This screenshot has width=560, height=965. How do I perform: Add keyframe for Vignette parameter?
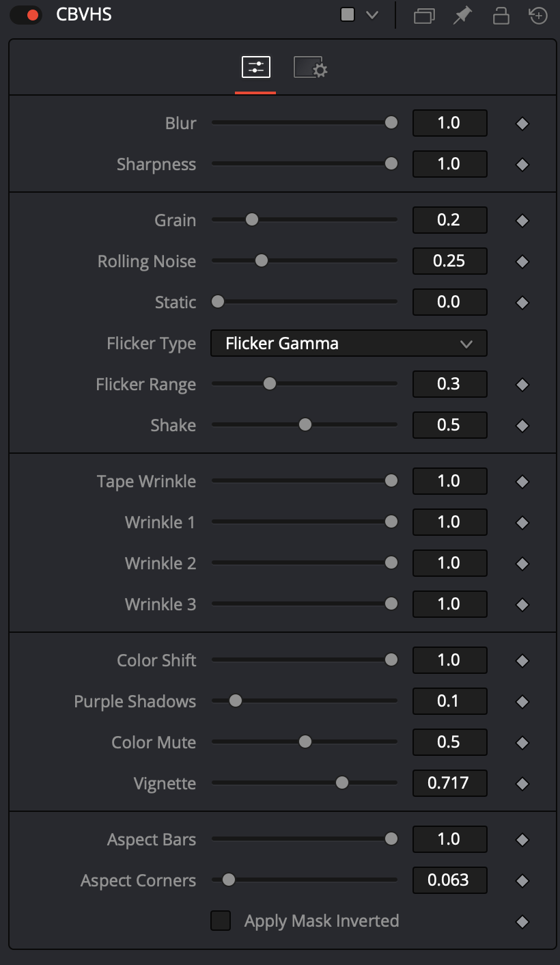click(522, 784)
